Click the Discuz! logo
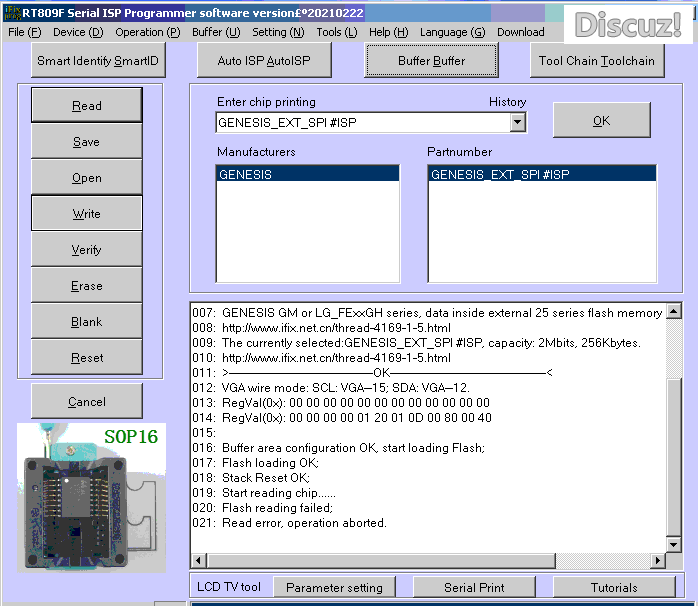Image resolution: width=698 pixels, height=606 pixels. 628,24
